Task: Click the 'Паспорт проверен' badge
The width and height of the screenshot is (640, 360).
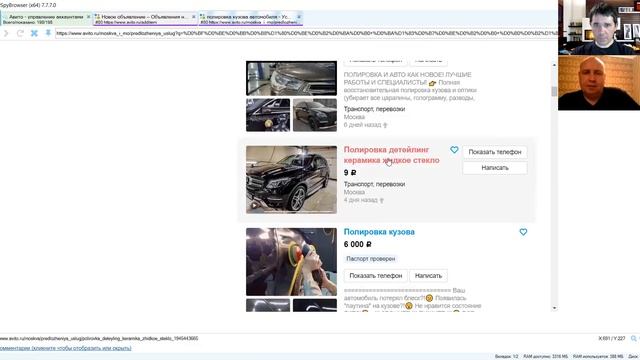Action: pos(371,259)
